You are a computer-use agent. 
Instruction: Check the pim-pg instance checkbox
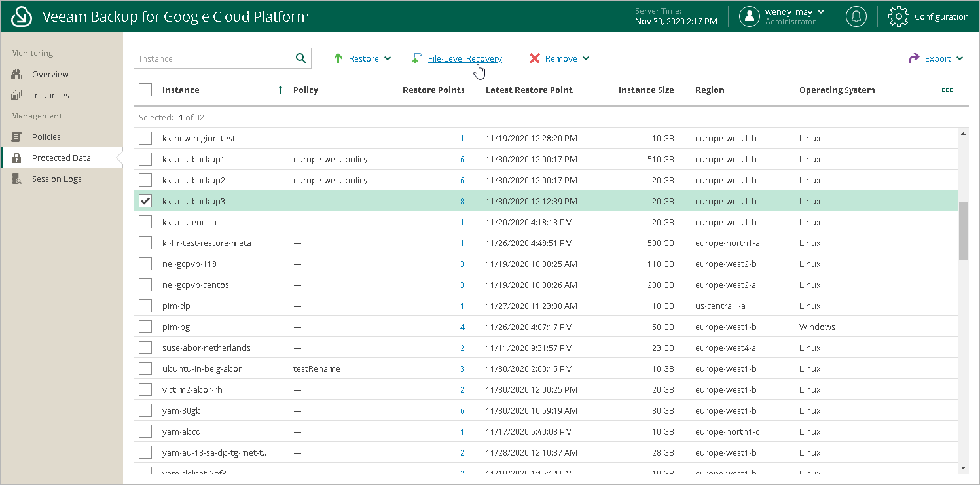pyautogui.click(x=145, y=327)
